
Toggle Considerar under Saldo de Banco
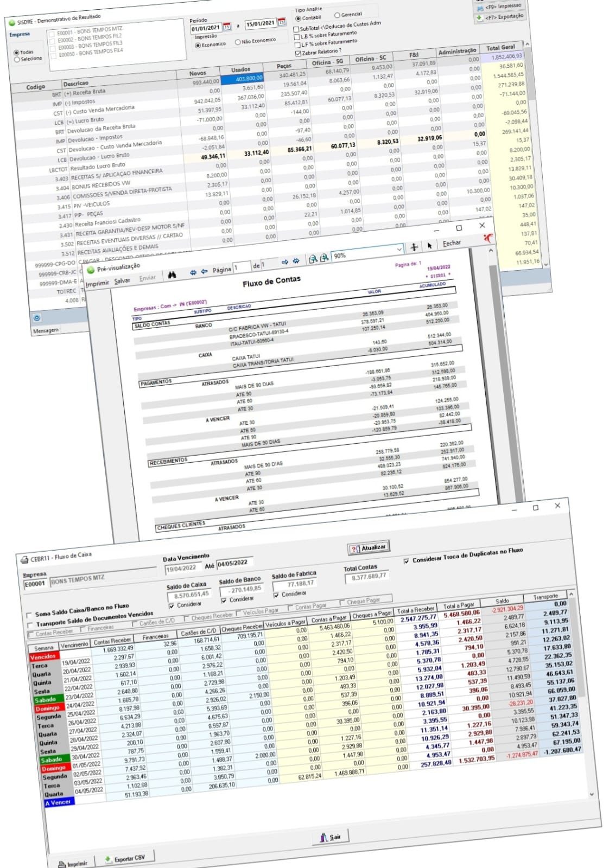[x=224, y=601]
